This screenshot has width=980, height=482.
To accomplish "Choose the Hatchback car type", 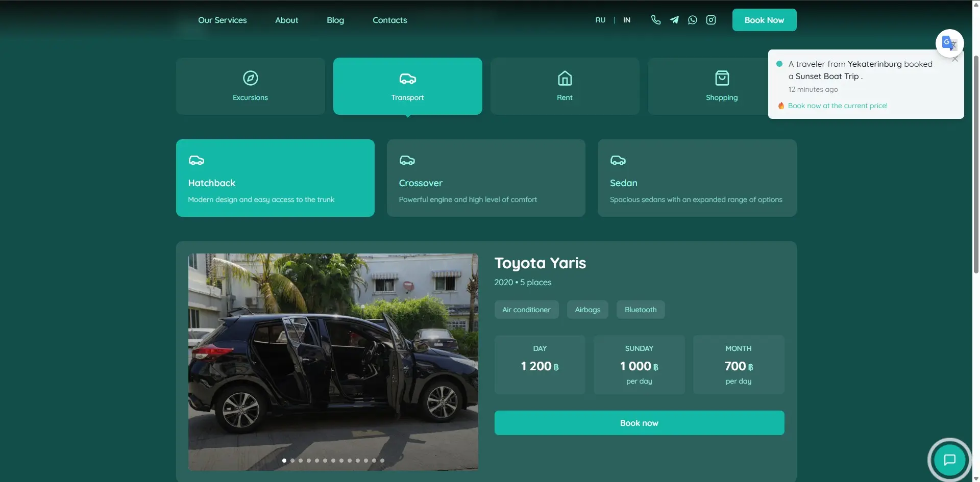I will coord(275,178).
